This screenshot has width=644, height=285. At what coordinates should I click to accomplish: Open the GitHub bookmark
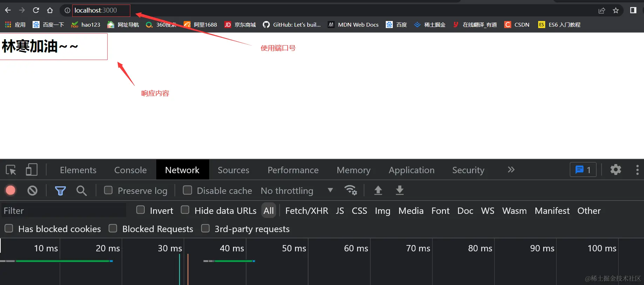pyautogui.click(x=292, y=25)
